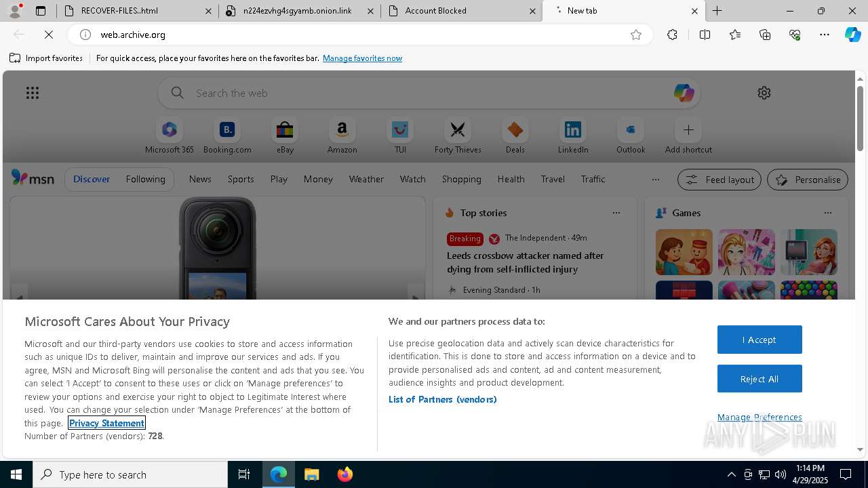The image size is (868, 488).
Task: Open Games card options menu
Action: click(827, 213)
